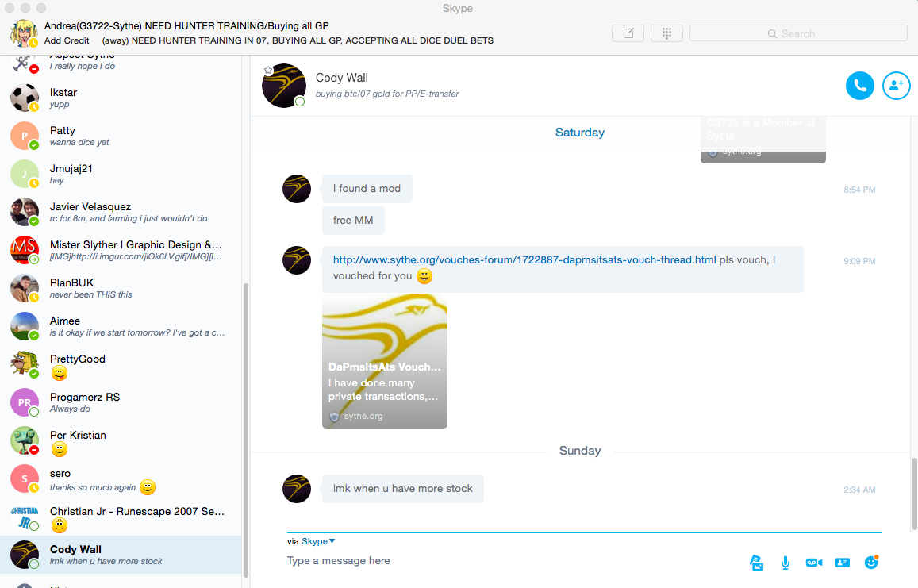This screenshot has height=588, width=918.
Task: Click the Add Credit link
Action: click(67, 40)
